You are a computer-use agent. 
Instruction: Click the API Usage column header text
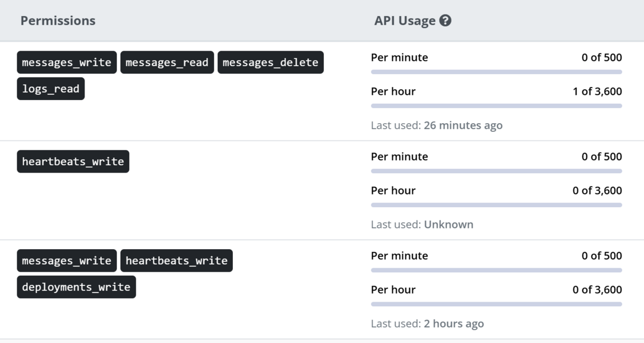(x=405, y=21)
